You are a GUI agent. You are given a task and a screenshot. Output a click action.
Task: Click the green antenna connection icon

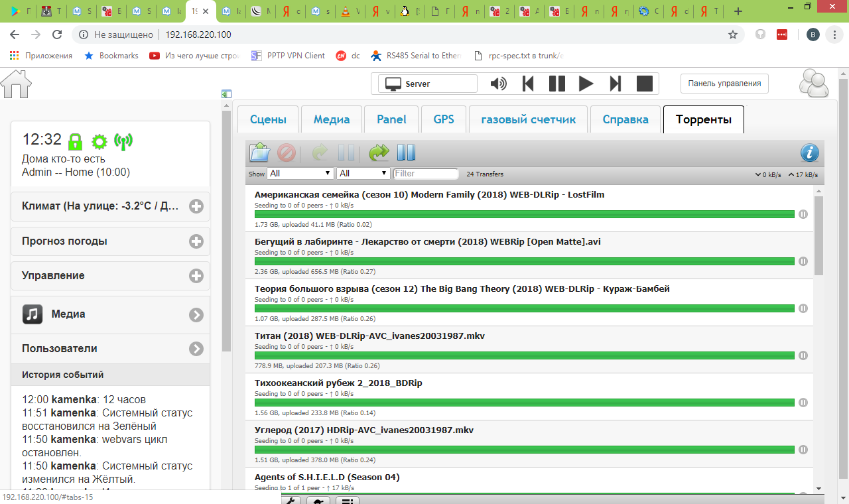pos(123,141)
